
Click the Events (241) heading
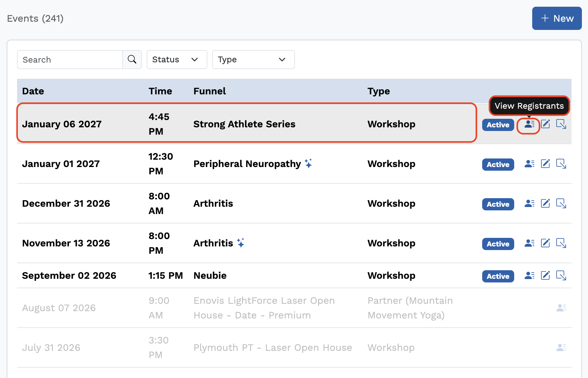(35, 18)
